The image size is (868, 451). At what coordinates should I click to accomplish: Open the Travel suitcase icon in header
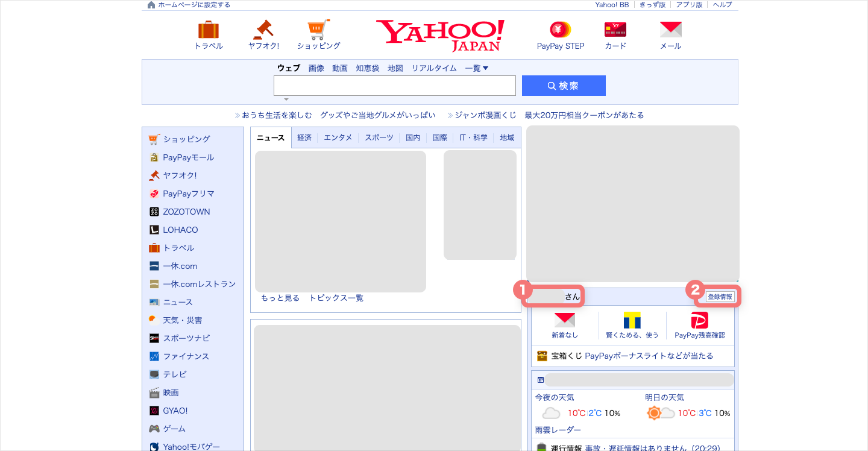pos(209,30)
